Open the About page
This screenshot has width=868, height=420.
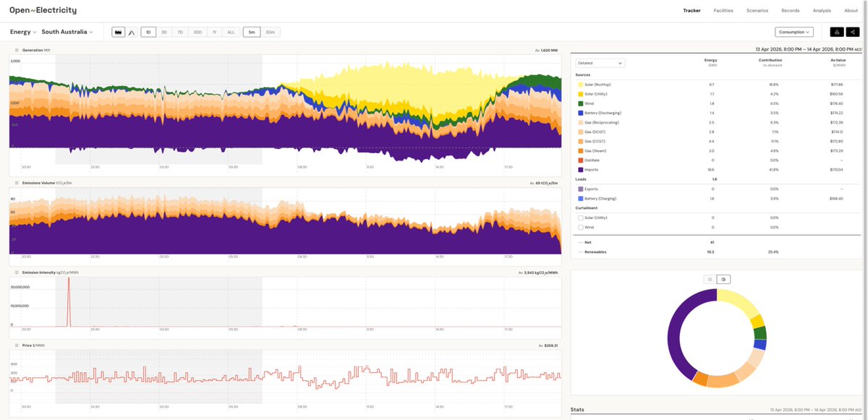[851, 11]
